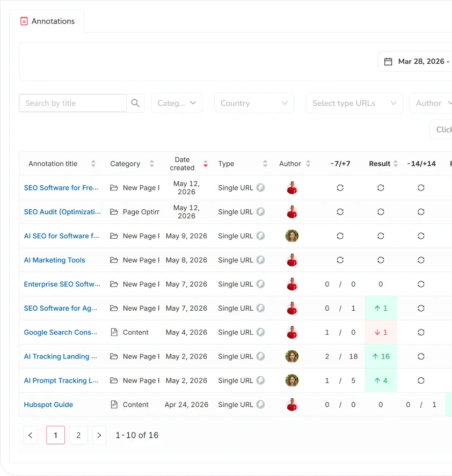Sort by Date created column
The width and height of the screenshot is (452, 476).
206,164
